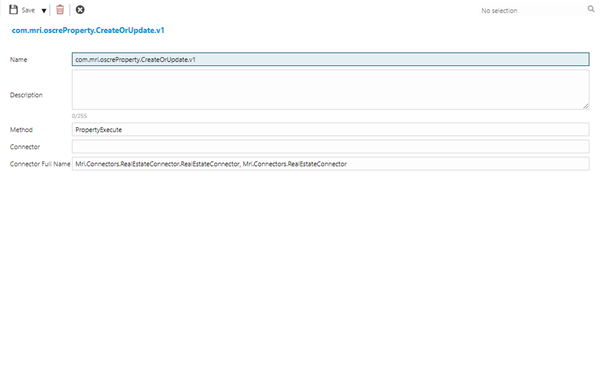Click the 0/255 character counter
Viewport: 600px width, 372px height.
[x=79, y=116]
